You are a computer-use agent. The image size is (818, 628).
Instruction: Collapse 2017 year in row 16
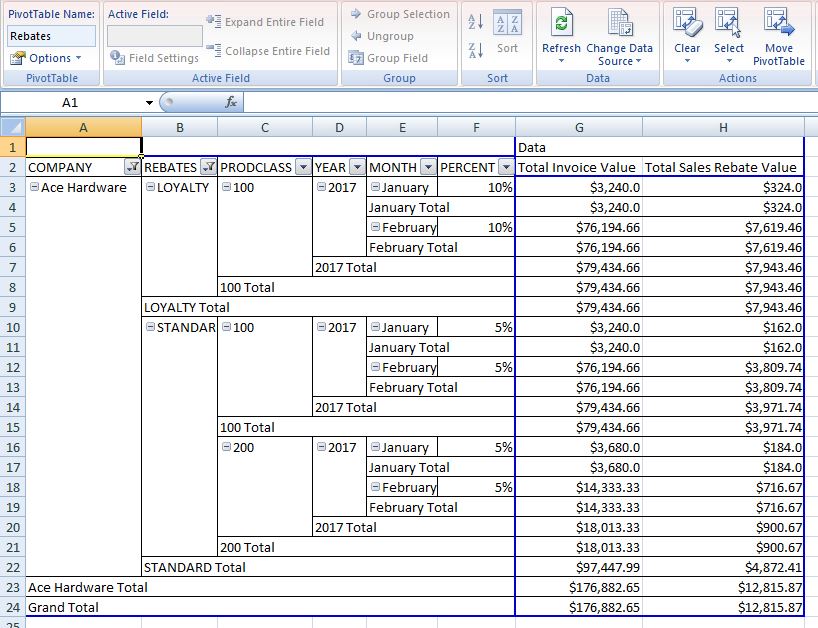[321, 446]
